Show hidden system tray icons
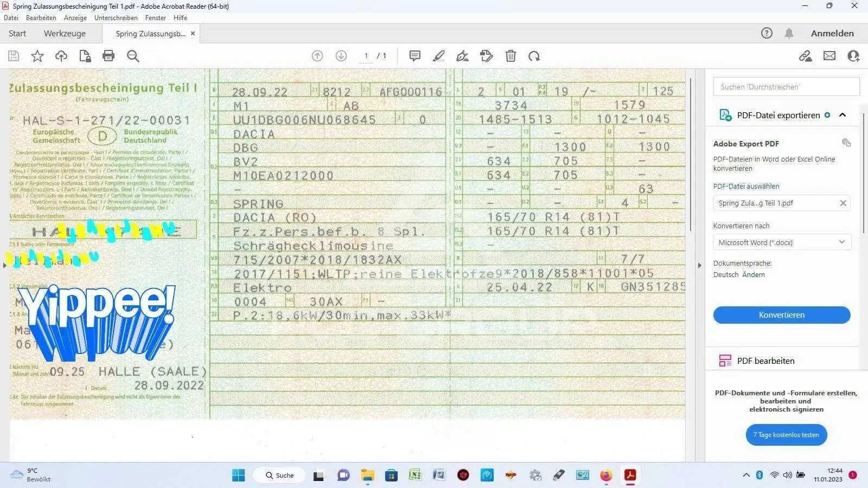The height and width of the screenshot is (488, 868). tap(746, 475)
